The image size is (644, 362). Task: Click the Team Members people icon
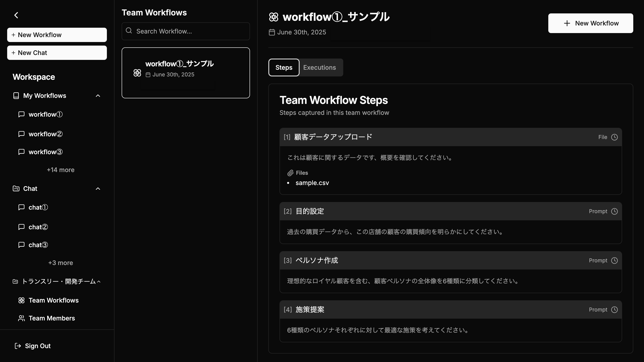(x=21, y=318)
